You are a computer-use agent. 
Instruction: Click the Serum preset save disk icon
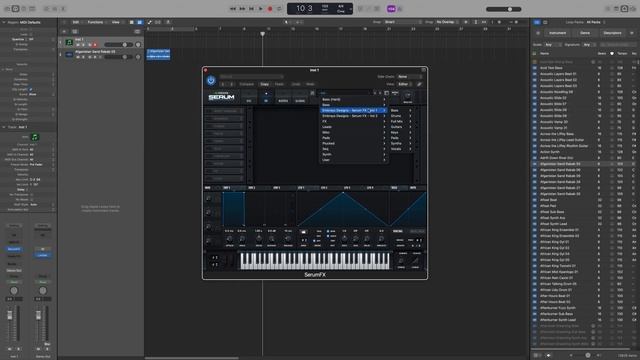pyautogui.click(x=313, y=93)
